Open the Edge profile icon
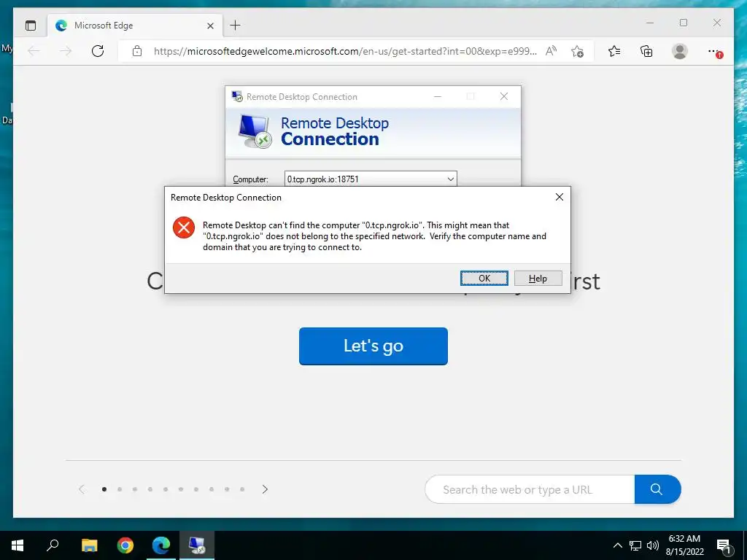The width and height of the screenshot is (747, 560). (x=680, y=51)
